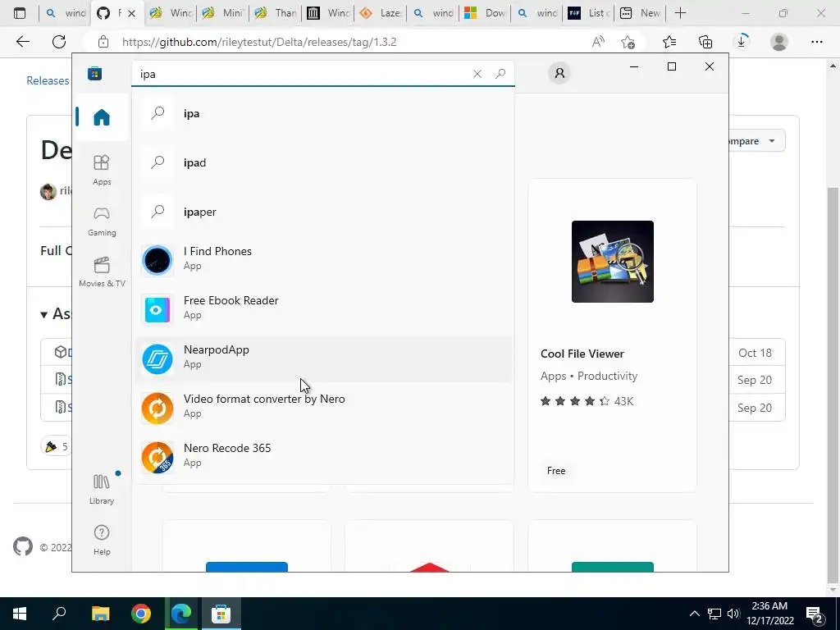Switch to the 'Than' browser tab
840x630 pixels.
(276, 13)
